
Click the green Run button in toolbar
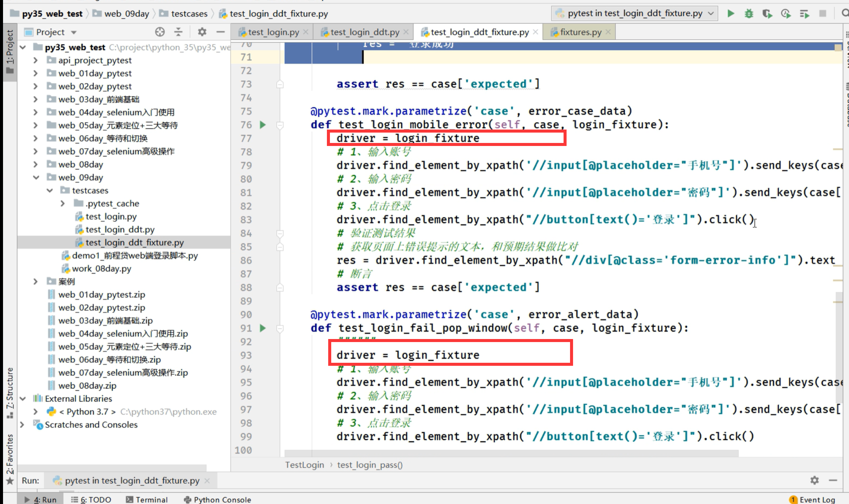pos(731,13)
